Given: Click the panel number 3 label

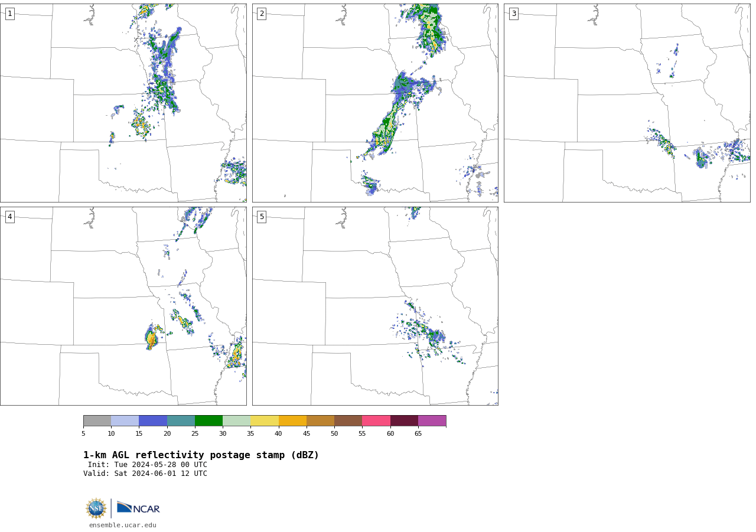Looking at the screenshot, I should pyautogui.click(x=513, y=14).
